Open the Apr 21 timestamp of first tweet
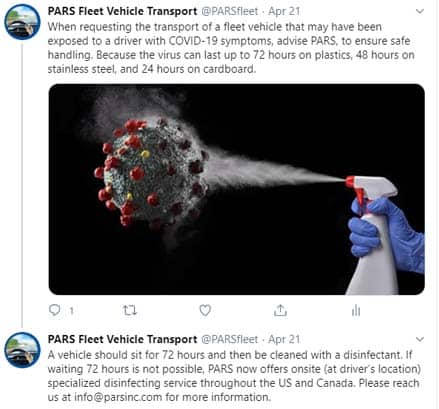This screenshot has width=439, height=409. pyautogui.click(x=284, y=11)
